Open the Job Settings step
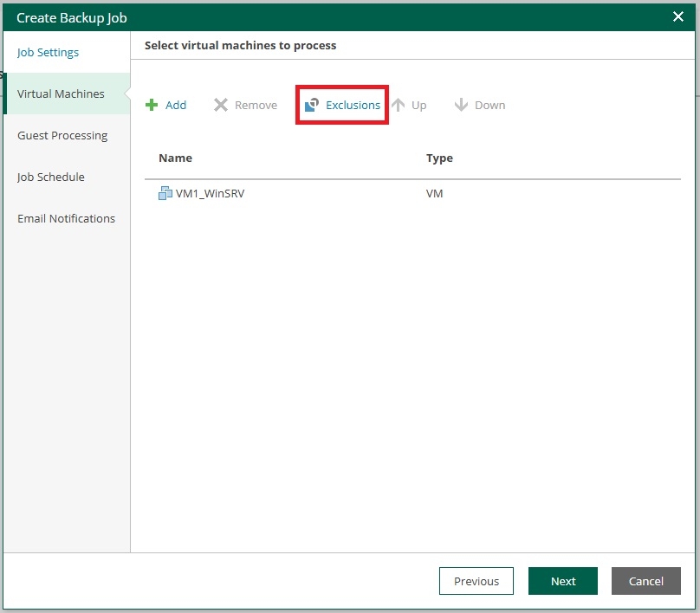700x613 pixels. [x=48, y=52]
